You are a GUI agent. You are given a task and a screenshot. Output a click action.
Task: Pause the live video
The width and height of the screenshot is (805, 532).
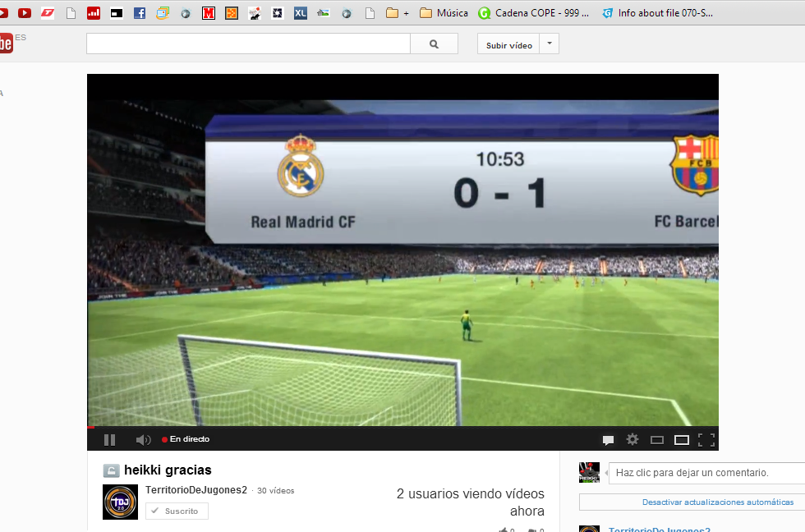pyautogui.click(x=109, y=440)
